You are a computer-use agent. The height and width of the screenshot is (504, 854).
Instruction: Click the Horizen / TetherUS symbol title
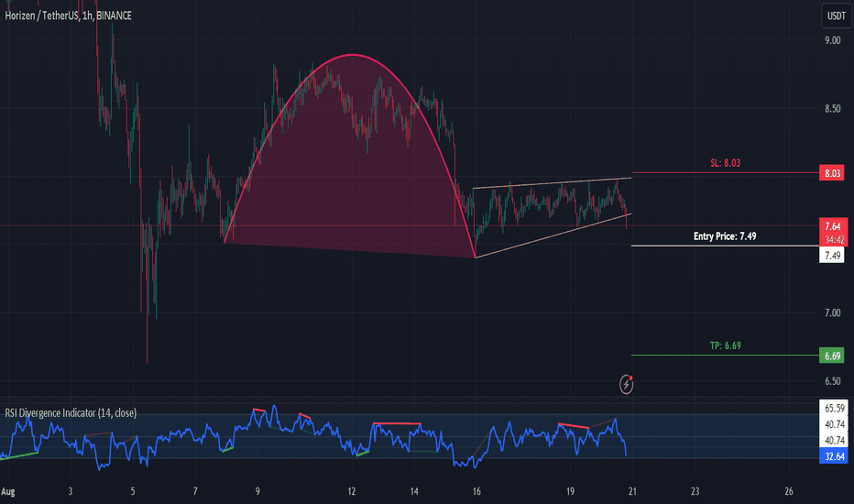coord(68,16)
